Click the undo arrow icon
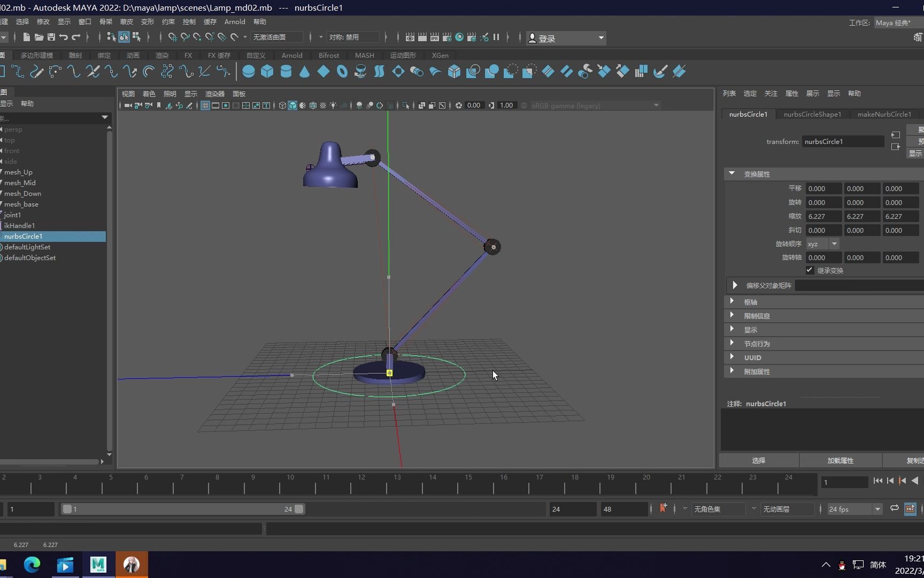 point(64,37)
